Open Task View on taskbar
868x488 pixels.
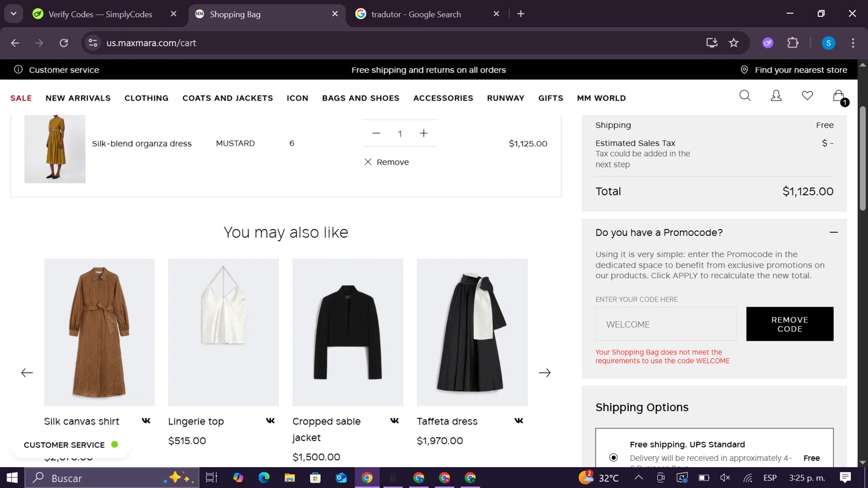tap(211, 478)
